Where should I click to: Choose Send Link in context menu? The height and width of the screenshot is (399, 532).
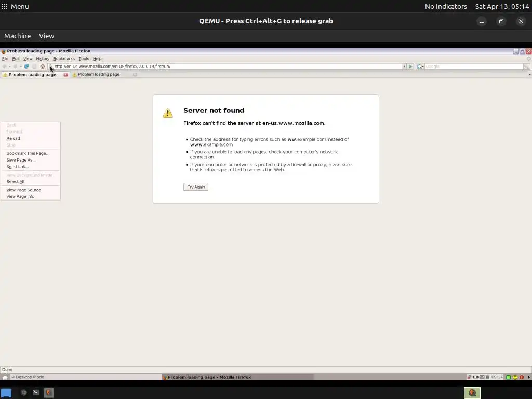[31, 167]
